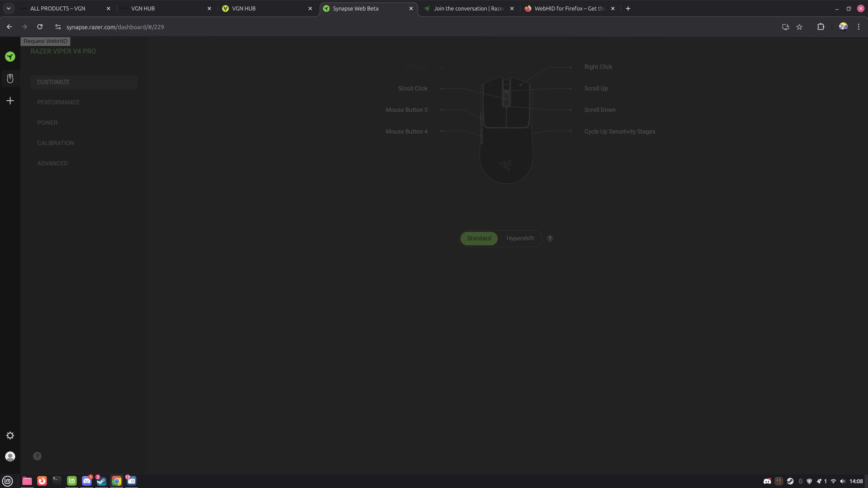Open the CALIBRATION section
868x488 pixels.
pyautogui.click(x=56, y=143)
